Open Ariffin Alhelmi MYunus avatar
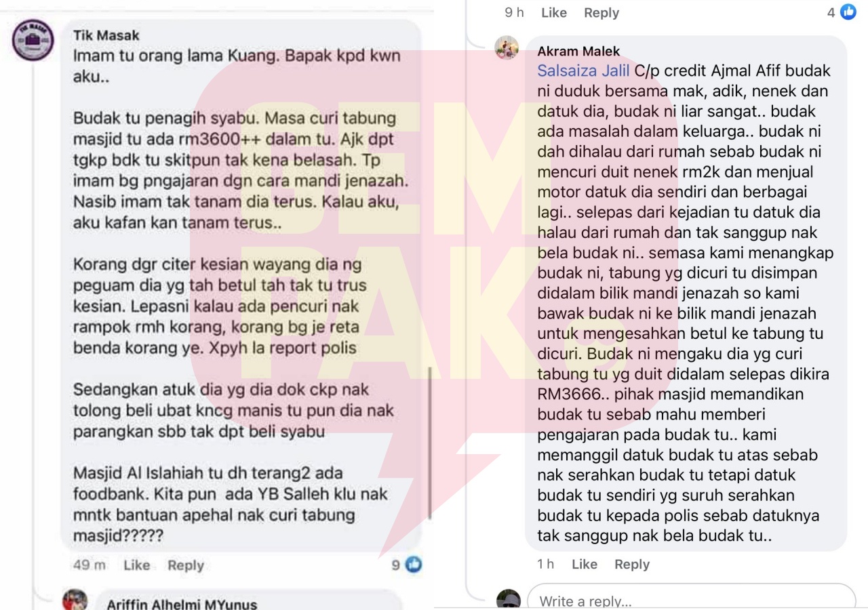The image size is (868, 610). pos(75,601)
